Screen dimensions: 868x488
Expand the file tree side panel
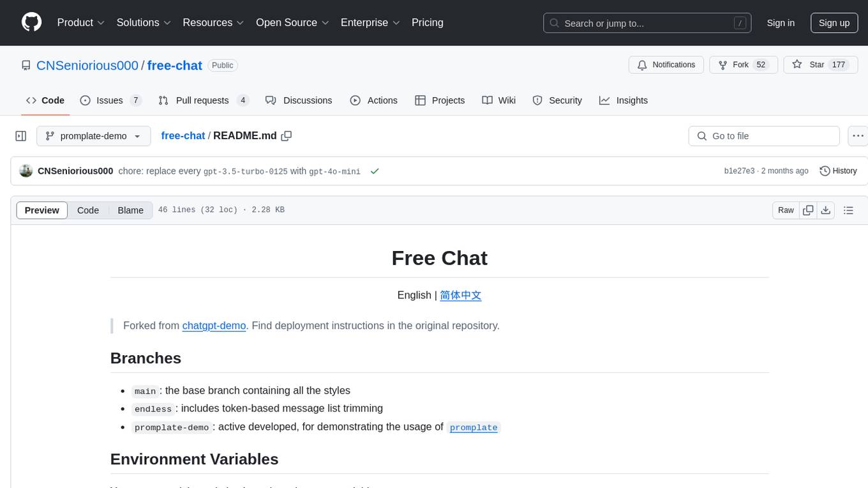(x=21, y=136)
